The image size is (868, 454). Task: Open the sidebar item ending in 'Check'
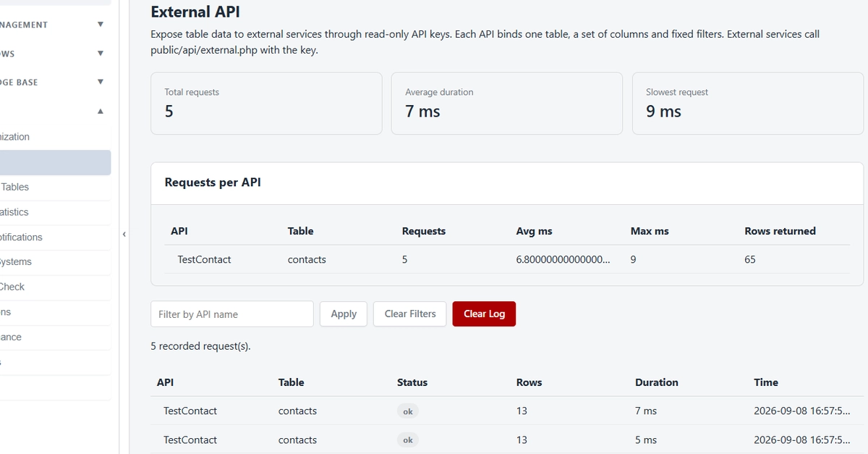(x=55, y=287)
